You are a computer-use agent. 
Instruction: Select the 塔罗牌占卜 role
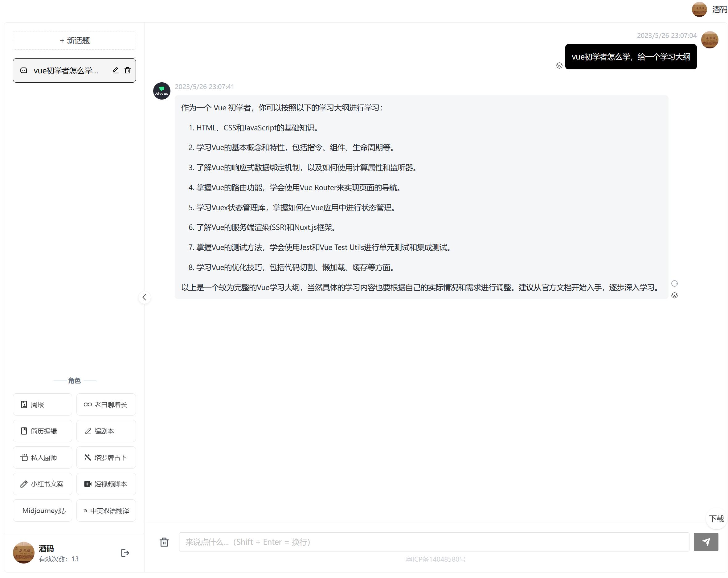106,457
